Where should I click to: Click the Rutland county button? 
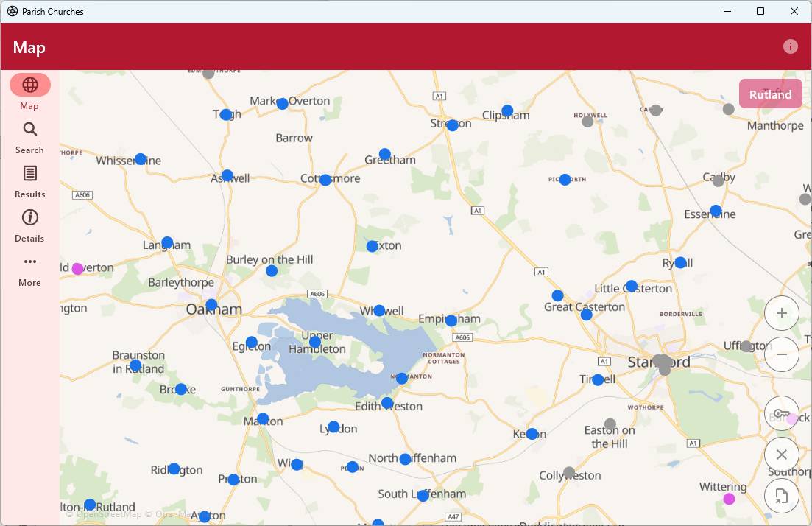click(x=771, y=94)
